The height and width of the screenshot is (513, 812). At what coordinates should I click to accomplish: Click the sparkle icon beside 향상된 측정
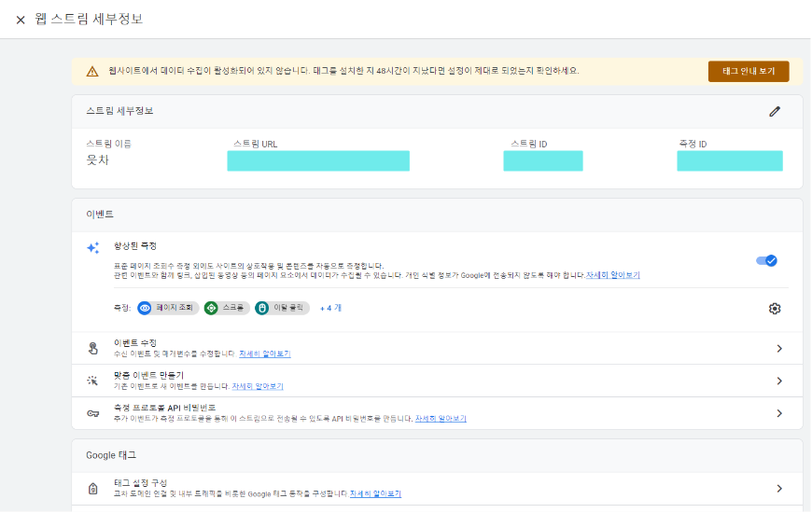(92, 248)
